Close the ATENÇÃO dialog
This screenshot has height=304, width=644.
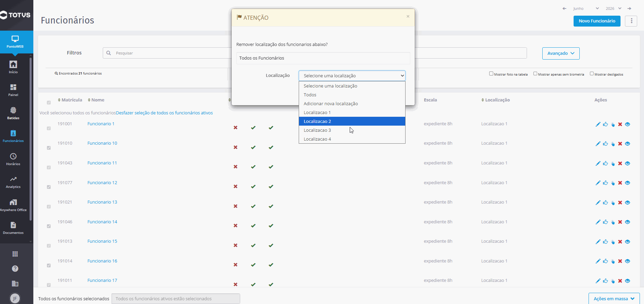point(408,16)
